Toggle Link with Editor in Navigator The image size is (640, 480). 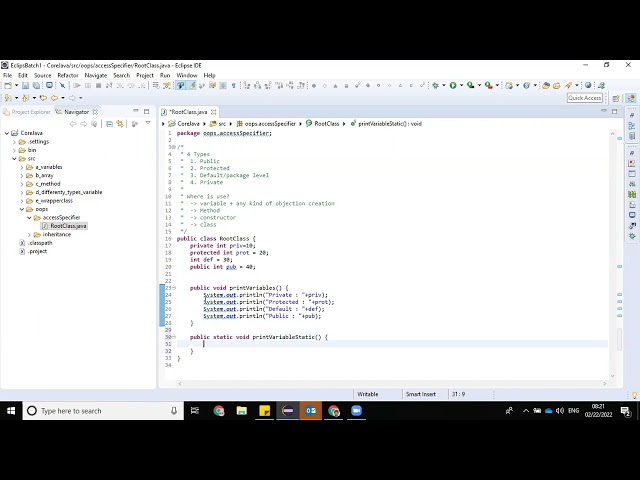(120, 124)
